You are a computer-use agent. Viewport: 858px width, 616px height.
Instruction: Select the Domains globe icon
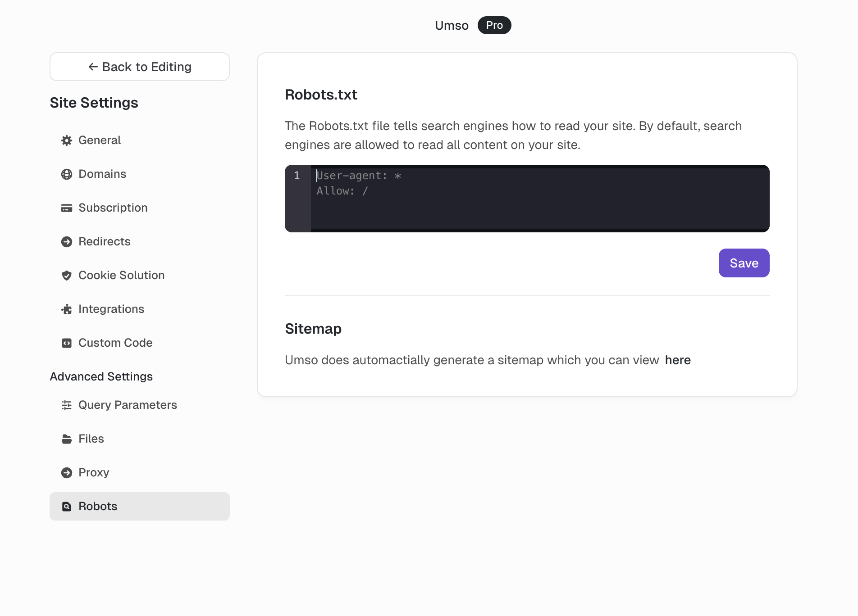67,174
